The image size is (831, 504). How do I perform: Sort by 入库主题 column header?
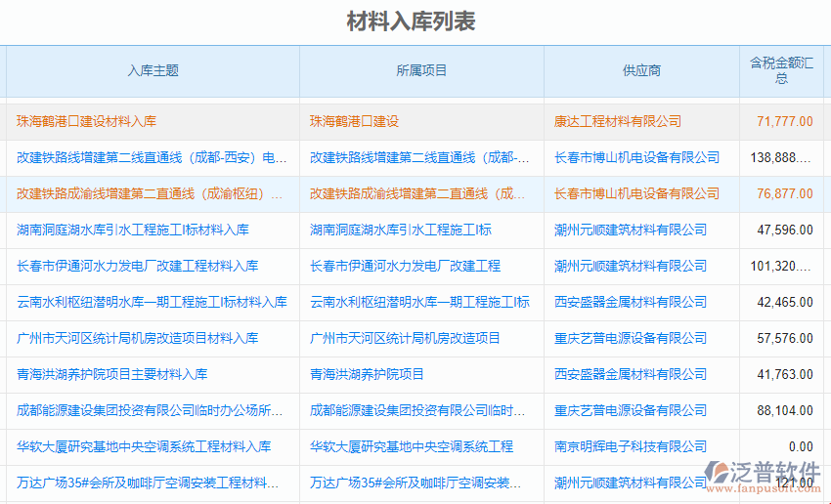(x=153, y=71)
